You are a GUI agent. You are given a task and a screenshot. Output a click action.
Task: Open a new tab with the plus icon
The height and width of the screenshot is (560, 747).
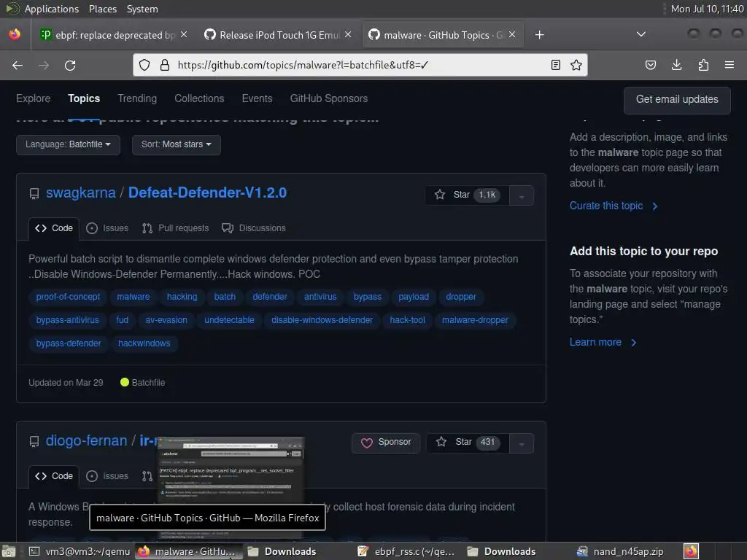pos(539,35)
